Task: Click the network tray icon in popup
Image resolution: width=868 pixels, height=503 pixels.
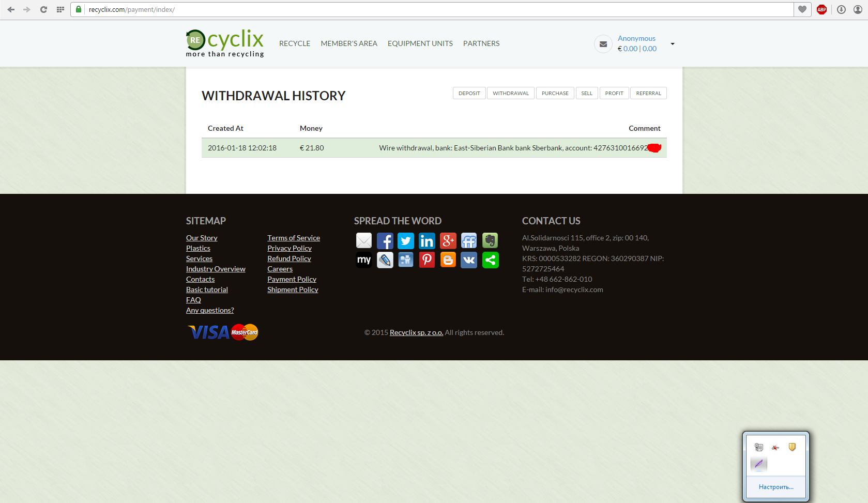Action: (x=759, y=447)
